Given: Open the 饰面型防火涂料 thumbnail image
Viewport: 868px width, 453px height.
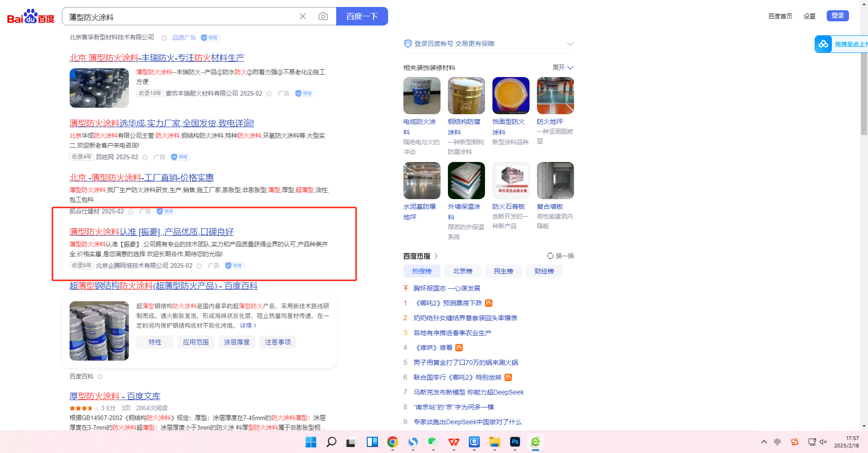Looking at the screenshot, I should point(511,96).
